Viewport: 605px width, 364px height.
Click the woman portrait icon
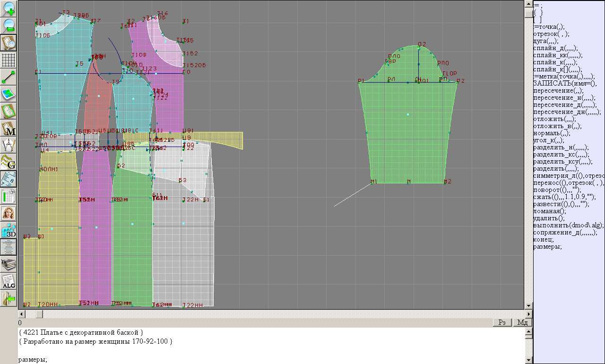coord(9,213)
